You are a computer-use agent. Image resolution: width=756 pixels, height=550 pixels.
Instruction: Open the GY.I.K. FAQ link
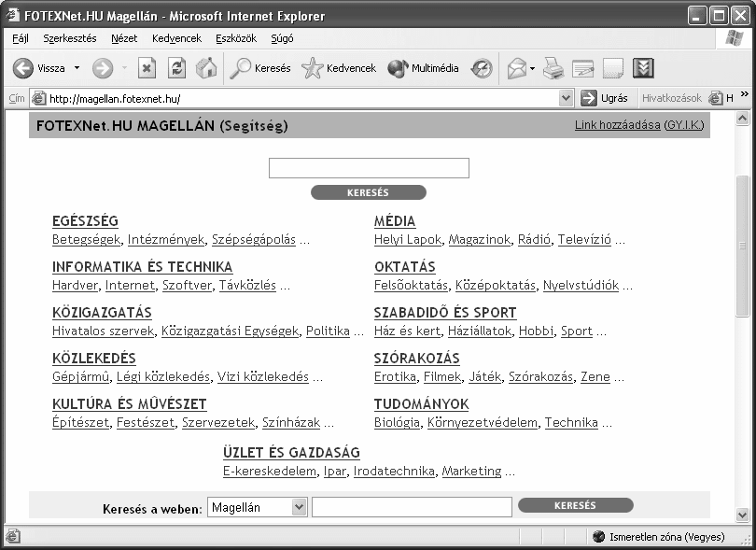coord(684,125)
